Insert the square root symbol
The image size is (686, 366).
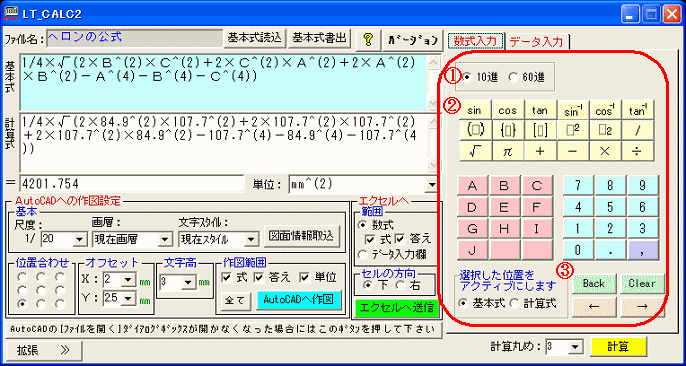pyautogui.click(x=474, y=151)
